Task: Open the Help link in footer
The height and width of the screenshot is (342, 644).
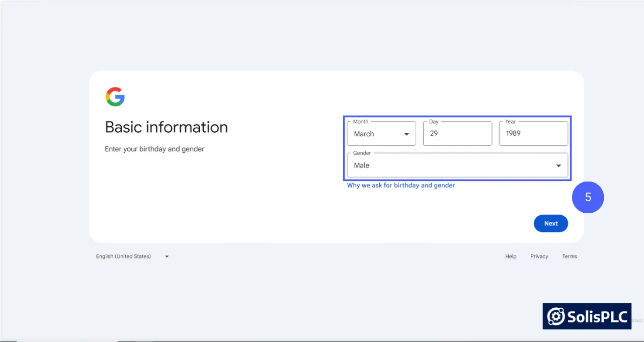Action: click(x=511, y=256)
